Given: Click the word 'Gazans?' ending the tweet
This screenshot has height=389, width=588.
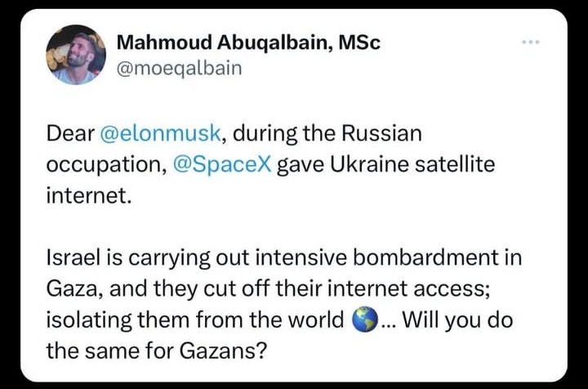Looking at the screenshot, I should point(223,351).
